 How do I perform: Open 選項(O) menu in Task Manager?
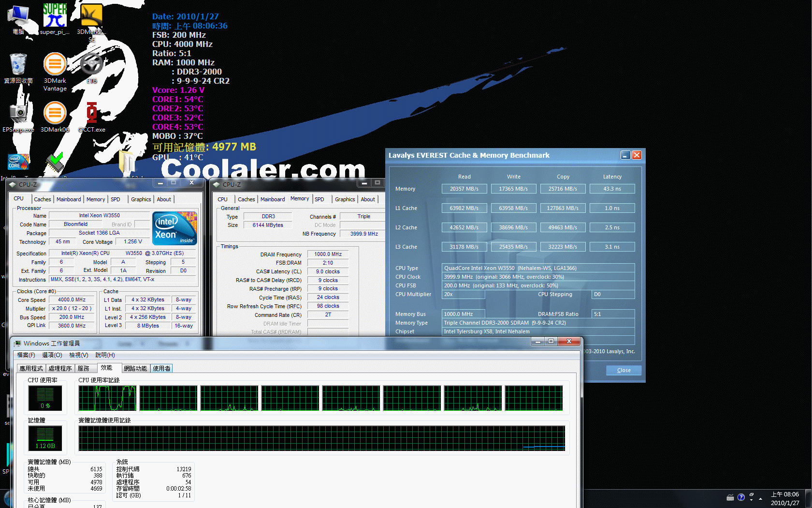point(52,355)
